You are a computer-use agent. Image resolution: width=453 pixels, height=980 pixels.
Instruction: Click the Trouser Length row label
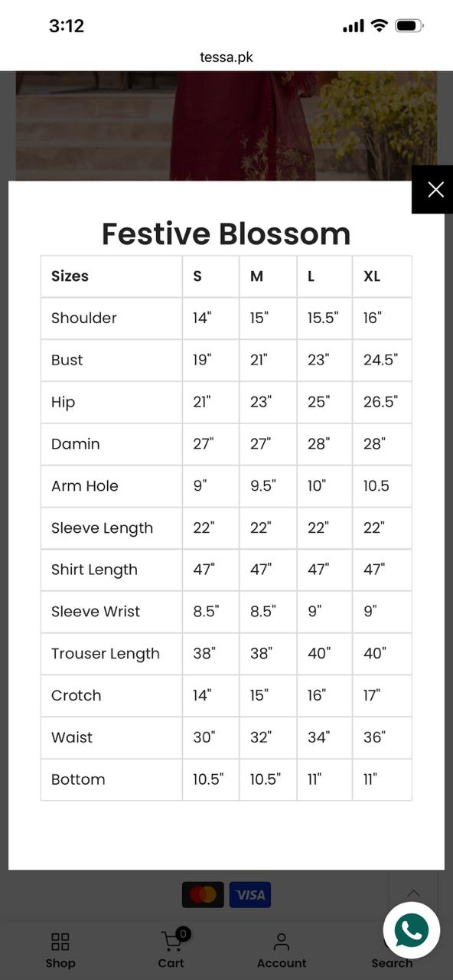coord(106,654)
